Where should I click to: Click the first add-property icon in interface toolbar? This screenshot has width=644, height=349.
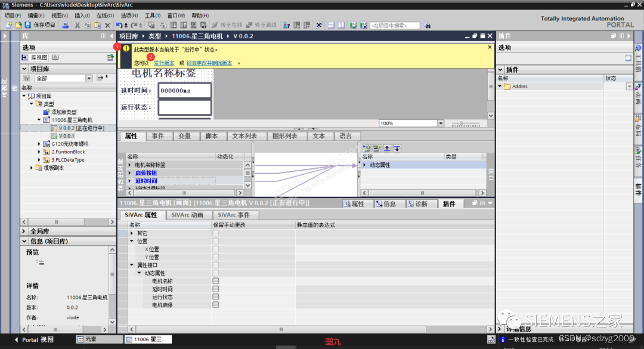367,148
